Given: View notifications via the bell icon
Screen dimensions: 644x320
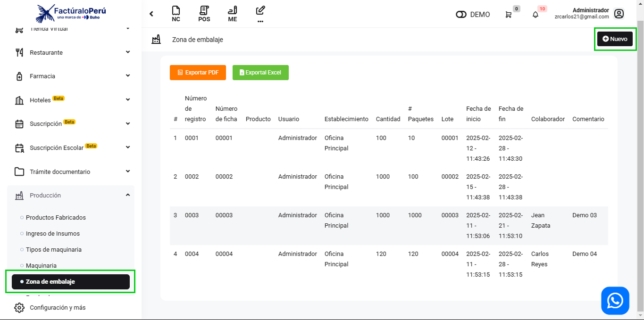Looking at the screenshot, I should (x=535, y=15).
